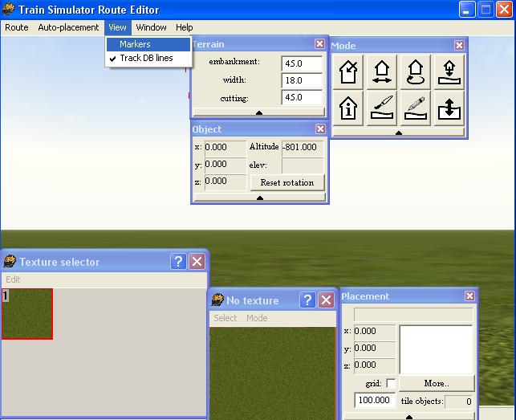Open help for the Texture selector window

point(178,262)
